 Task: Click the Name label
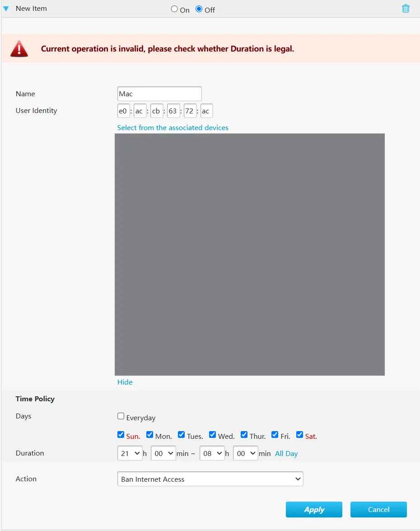[x=25, y=94]
